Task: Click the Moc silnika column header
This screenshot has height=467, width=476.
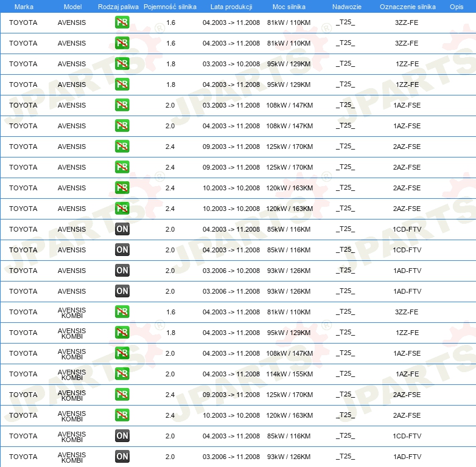Action: [x=289, y=7]
